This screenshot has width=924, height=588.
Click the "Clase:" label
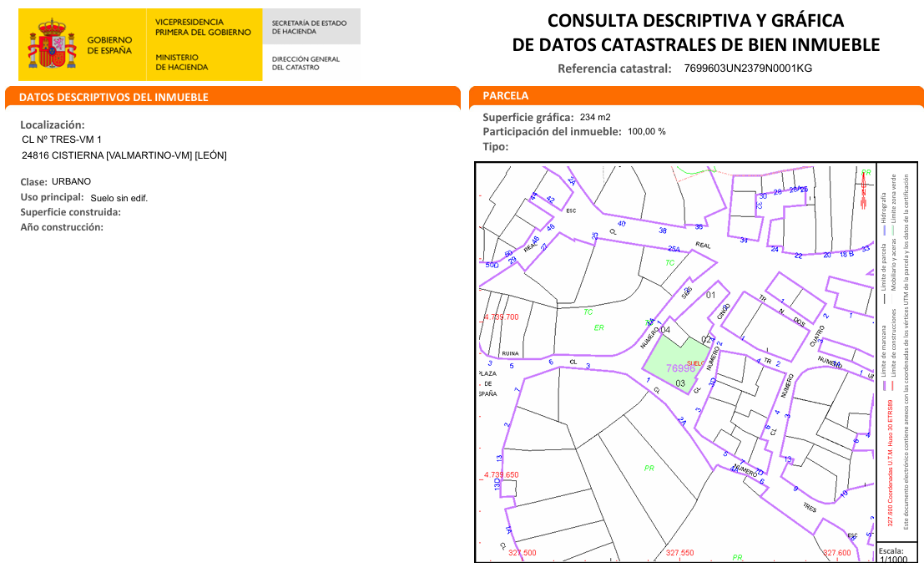click(33, 182)
